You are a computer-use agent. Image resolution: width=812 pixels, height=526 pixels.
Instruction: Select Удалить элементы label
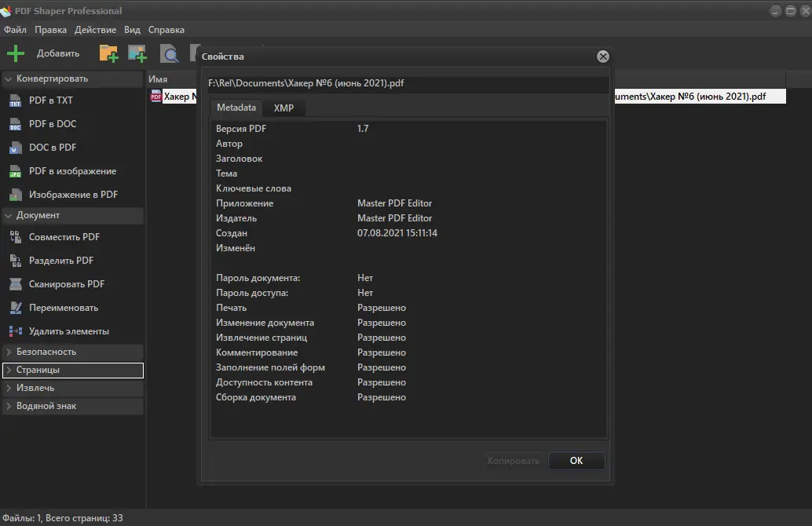coord(69,331)
